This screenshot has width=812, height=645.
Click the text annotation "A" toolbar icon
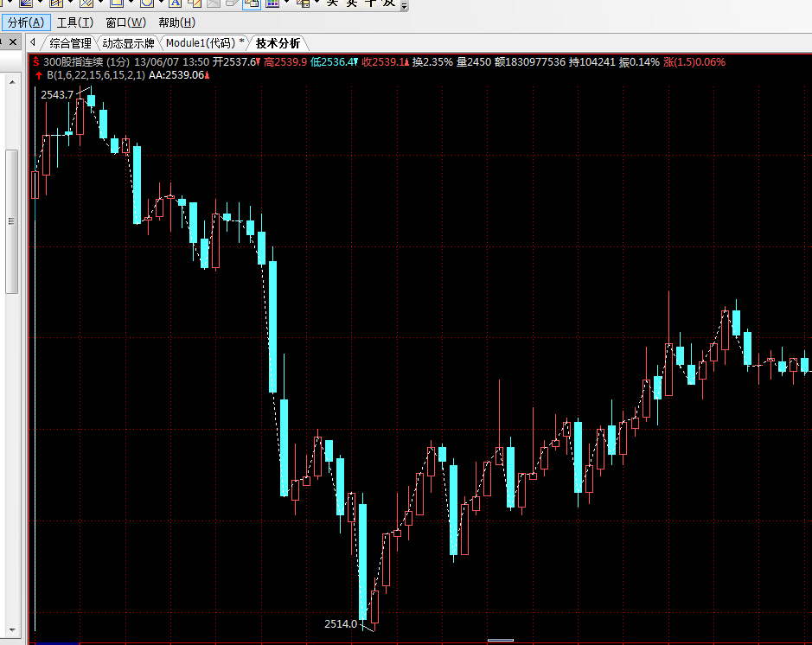(x=176, y=3)
